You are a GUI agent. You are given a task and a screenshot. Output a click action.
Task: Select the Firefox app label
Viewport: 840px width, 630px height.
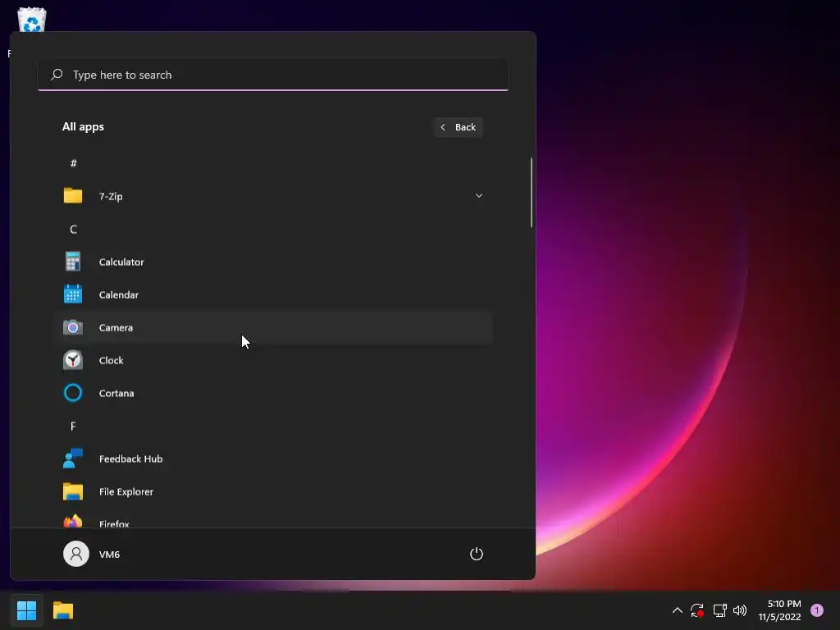coord(114,523)
